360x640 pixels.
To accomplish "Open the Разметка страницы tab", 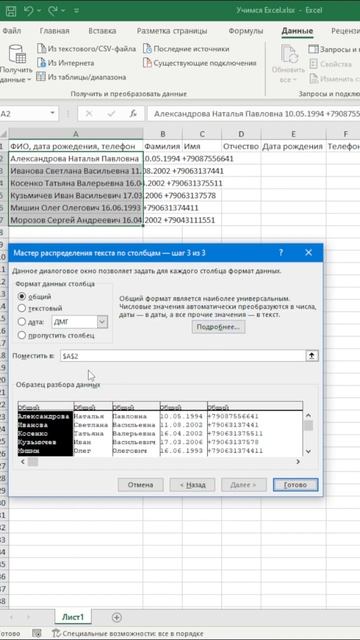I will (172, 31).
